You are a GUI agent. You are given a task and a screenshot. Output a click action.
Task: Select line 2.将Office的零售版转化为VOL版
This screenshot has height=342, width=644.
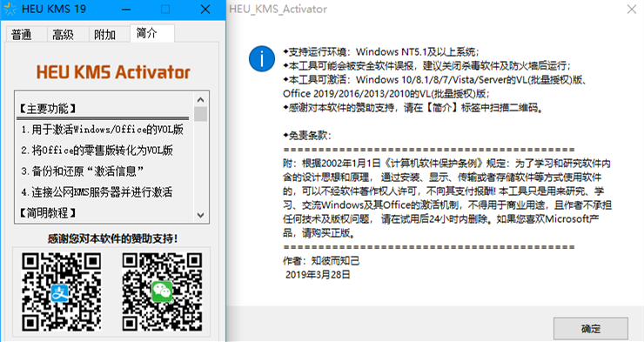coord(97,151)
